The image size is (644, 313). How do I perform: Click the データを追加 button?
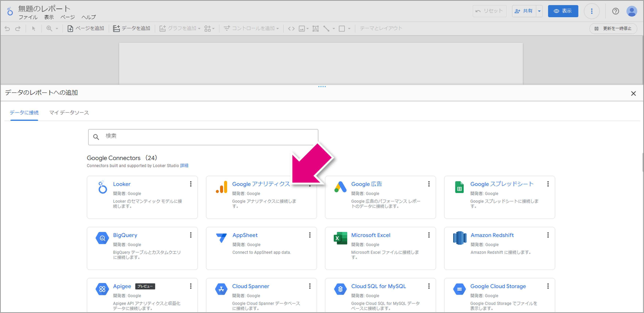(x=132, y=28)
